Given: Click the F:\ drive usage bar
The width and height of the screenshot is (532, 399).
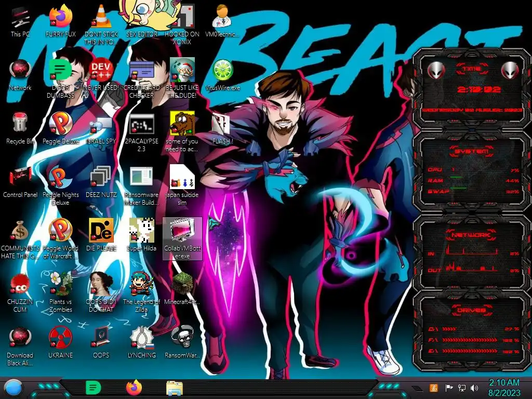Looking at the screenshot, I should point(470,340).
